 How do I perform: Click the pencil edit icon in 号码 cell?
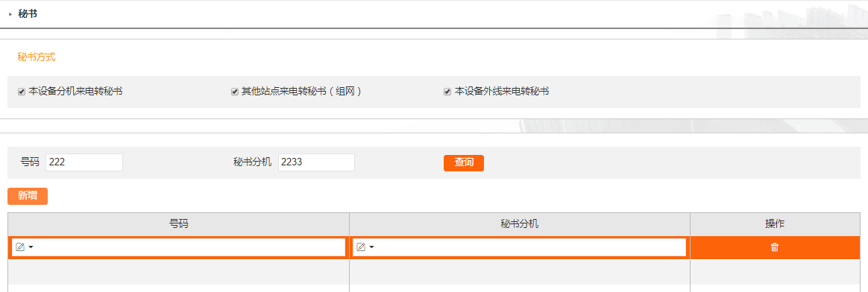pyautogui.click(x=20, y=247)
